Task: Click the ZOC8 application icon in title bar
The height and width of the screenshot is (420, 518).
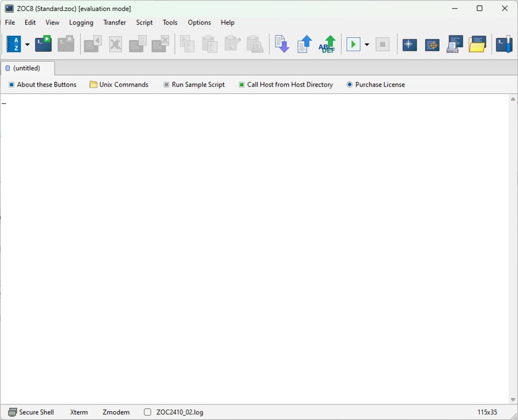Action: coord(9,8)
